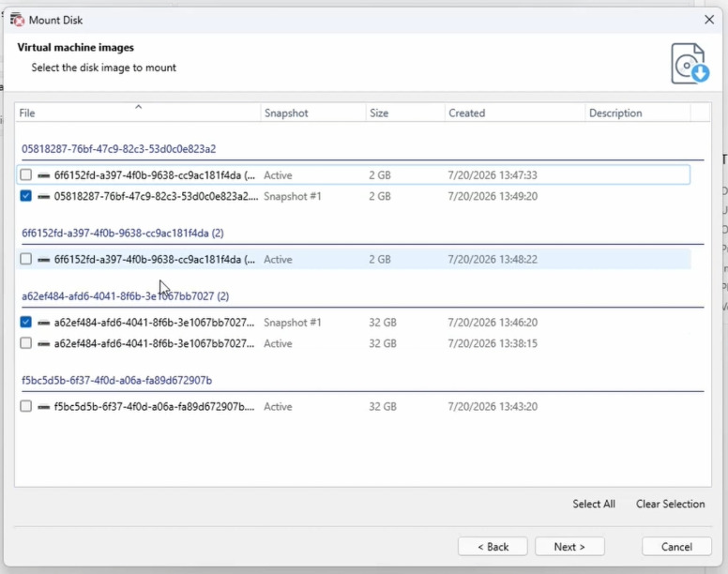Click the 7/20/2026 13:38:15 created date
The width and height of the screenshot is (728, 574).
pos(493,344)
